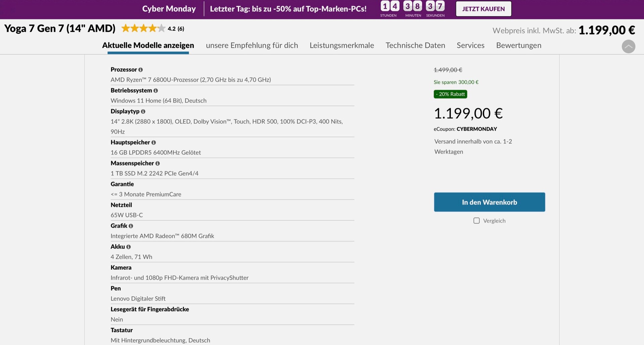Click the Hauptspeicher info icon
The height and width of the screenshot is (345, 644).
click(x=154, y=143)
